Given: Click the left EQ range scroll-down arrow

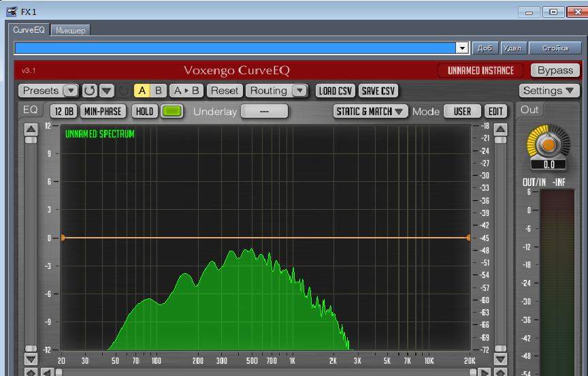Looking at the screenshot, I should (31, 358).
